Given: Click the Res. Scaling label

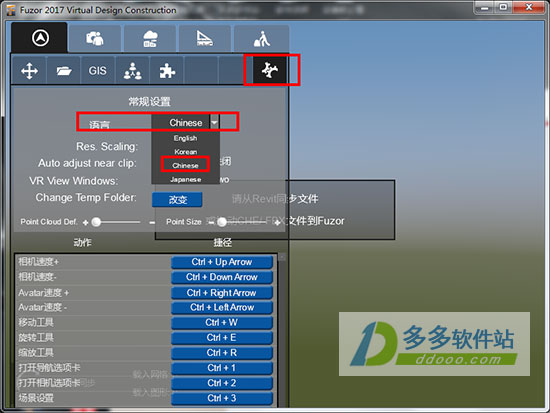Looking at the screenshot, I should [x=107, y=147].
